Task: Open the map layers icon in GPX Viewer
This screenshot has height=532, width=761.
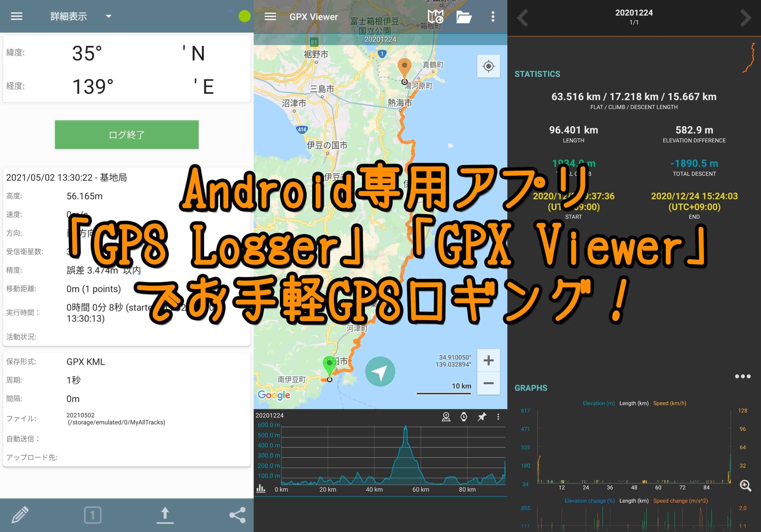Action: click(435, 16)
